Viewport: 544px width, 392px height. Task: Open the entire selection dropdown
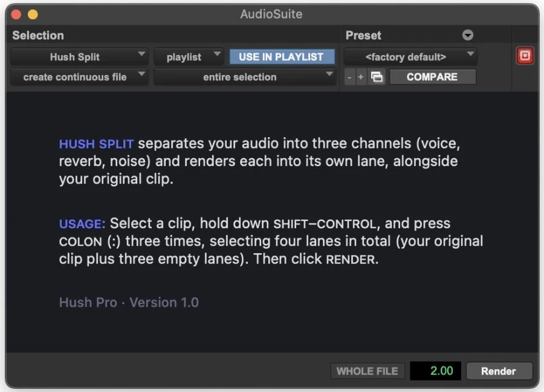(x=244, y=77)
